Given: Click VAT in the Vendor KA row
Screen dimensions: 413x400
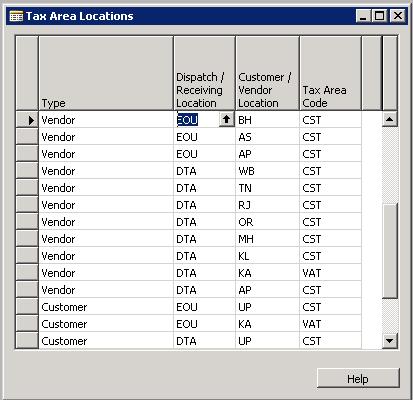Looking at the screenshot, I should pyautogui.click(x=330, y=273).
